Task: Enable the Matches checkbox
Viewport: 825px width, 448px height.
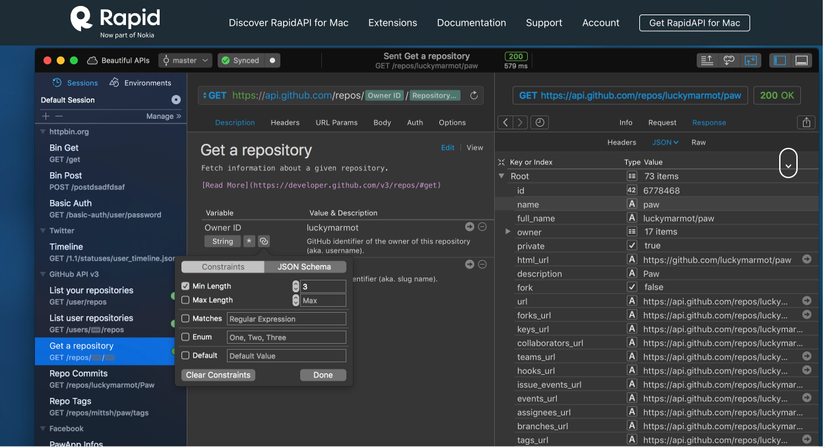Action: pos(185,318)
